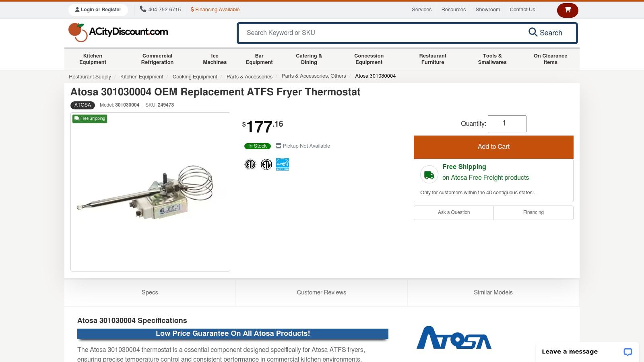Switch to the Similar Models tab
Screen dimensions: 644x362
pos(493,292)
